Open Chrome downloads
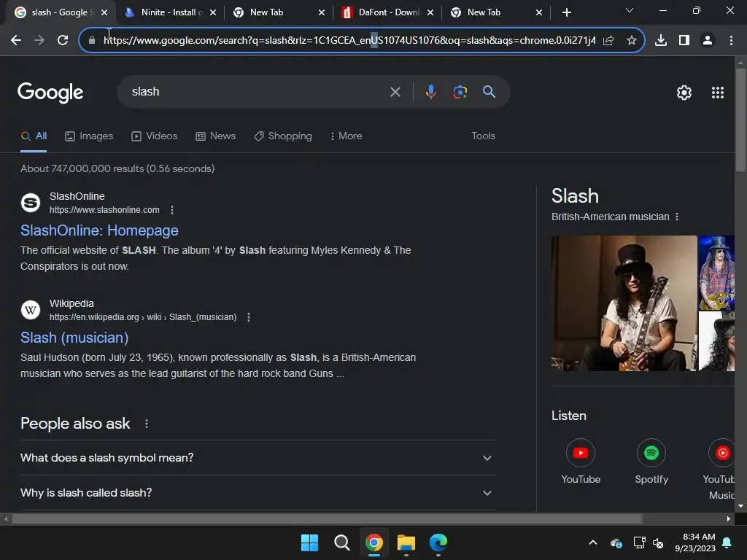Image resolution: width=747 pixels, height=560 pixels. click(x=661, y=41)
